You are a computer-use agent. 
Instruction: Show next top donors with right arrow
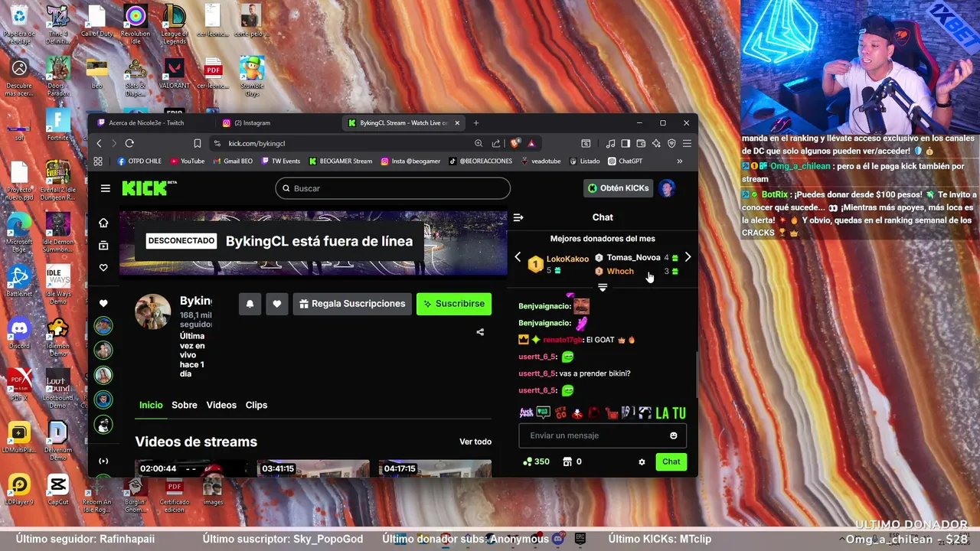tap(688, 258)
